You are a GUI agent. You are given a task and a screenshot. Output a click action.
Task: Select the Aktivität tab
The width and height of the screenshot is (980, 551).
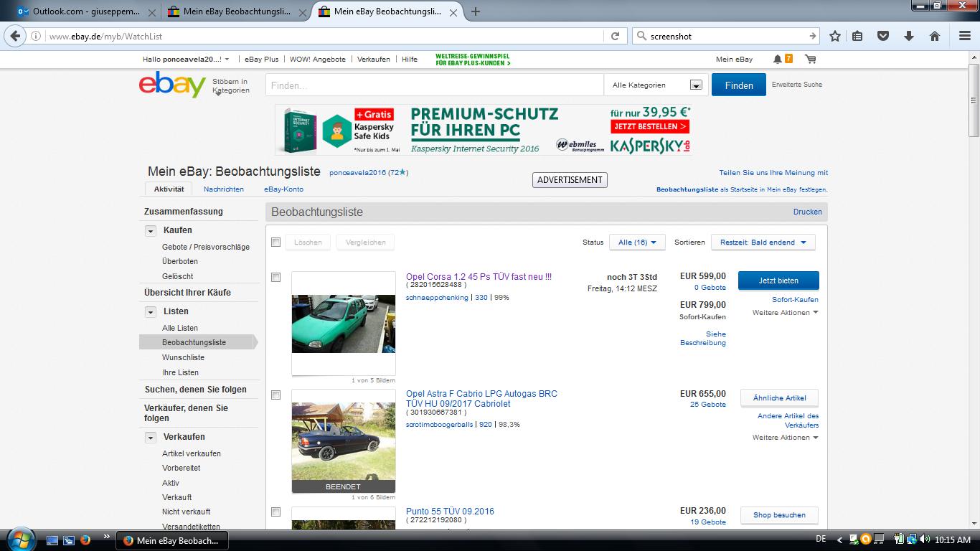(x=169, y=189)
